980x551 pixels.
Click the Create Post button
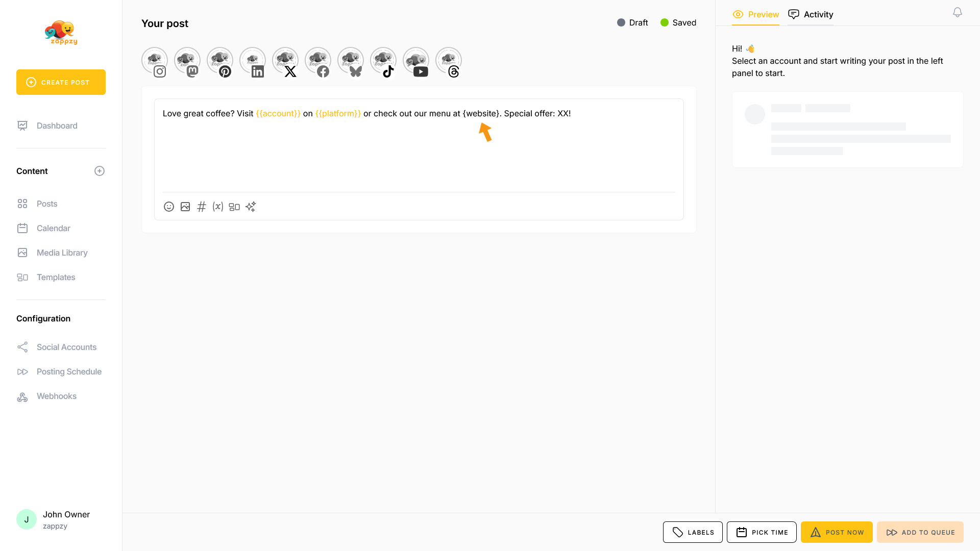tap(61, 82)
